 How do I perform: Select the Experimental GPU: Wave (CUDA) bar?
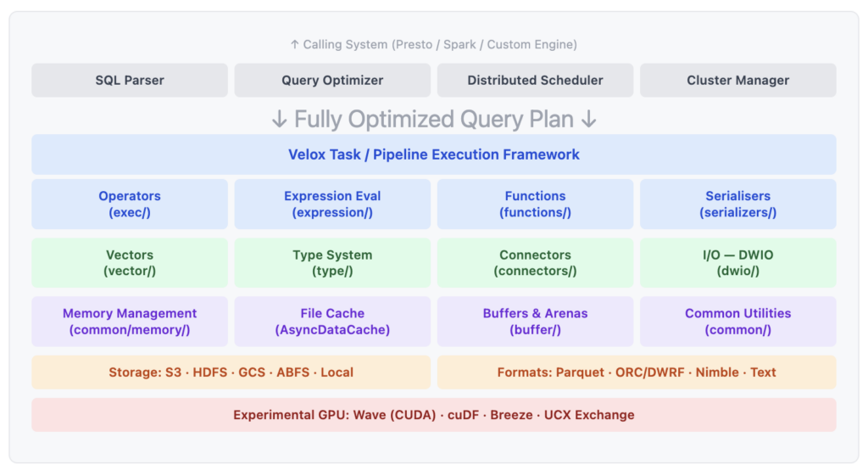(434, 415)
